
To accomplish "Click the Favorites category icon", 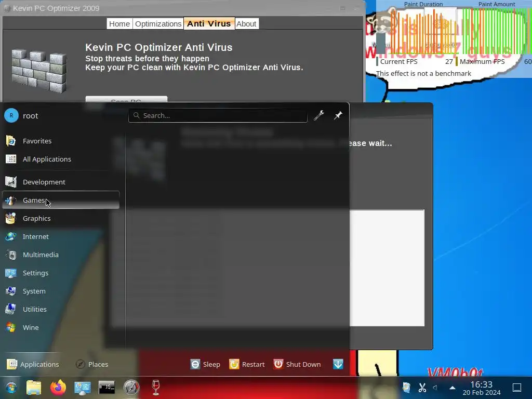I will click(x=11, y=141).
